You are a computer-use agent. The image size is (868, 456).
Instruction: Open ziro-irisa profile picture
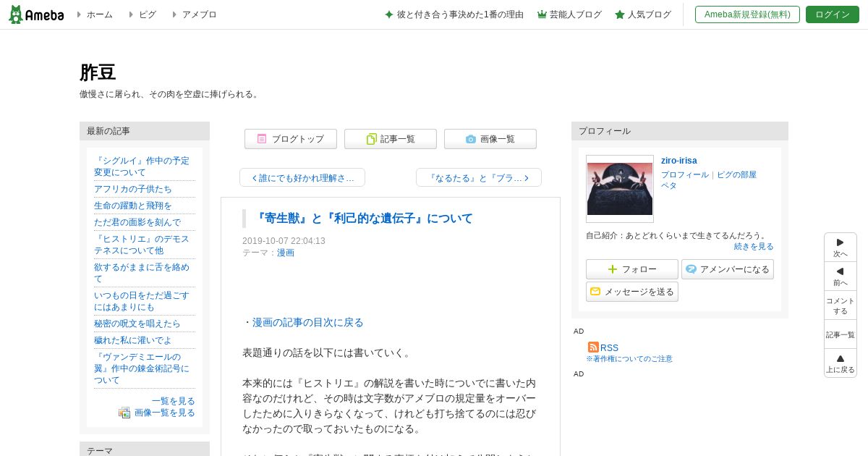coord(620,189)
